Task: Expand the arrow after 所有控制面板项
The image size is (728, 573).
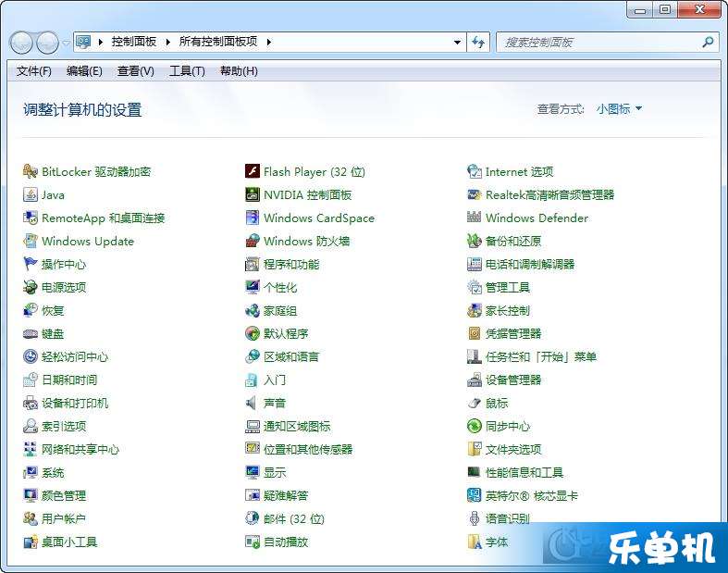Action: tap(269, 42)
